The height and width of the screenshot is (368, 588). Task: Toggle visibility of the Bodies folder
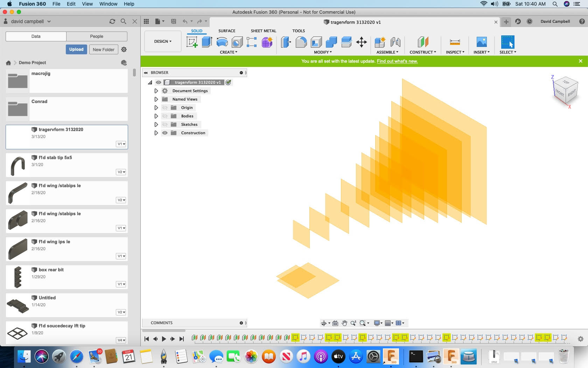(x=165, y=116)
